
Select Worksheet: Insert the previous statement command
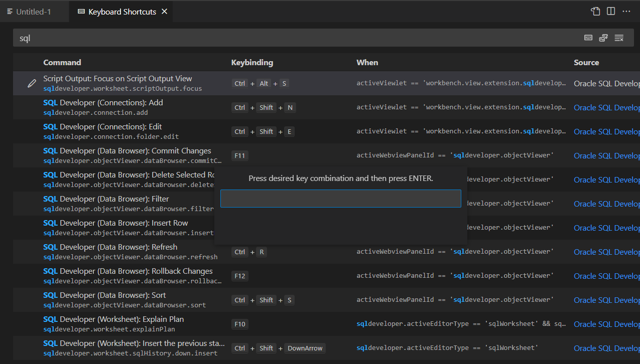(134, 343)
